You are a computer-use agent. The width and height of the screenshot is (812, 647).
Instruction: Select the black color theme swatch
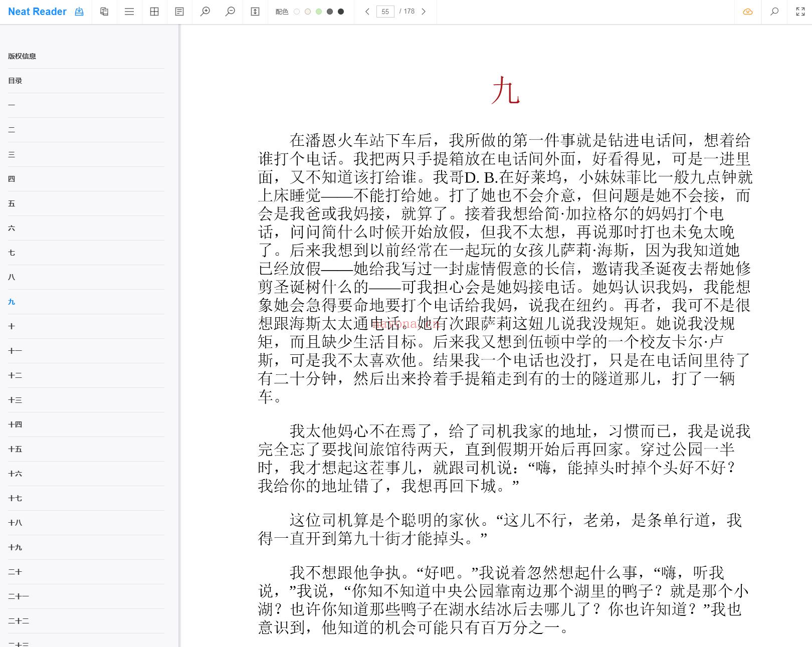(341, 12)
